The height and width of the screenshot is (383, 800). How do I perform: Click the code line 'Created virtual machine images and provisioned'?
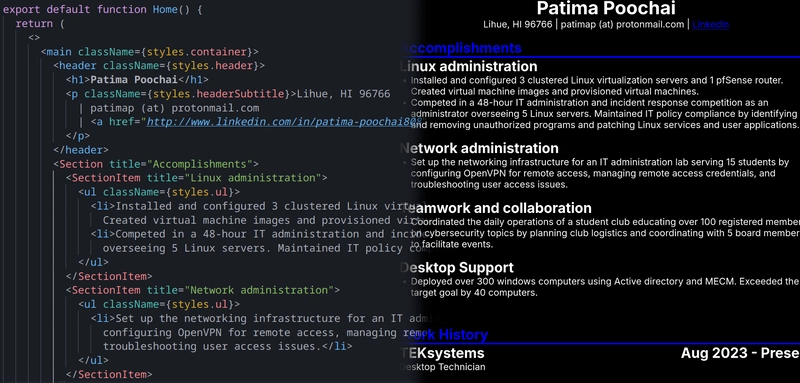(x=262, y=220)
